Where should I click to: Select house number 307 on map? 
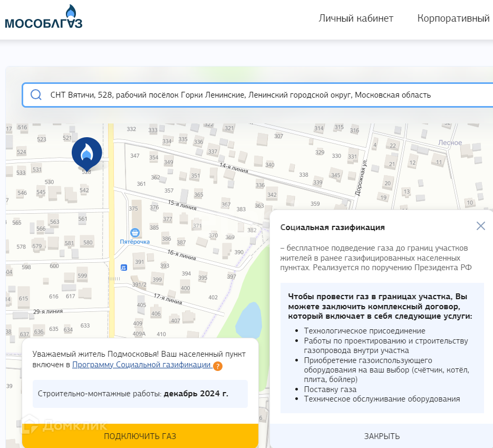pos(278,136)
